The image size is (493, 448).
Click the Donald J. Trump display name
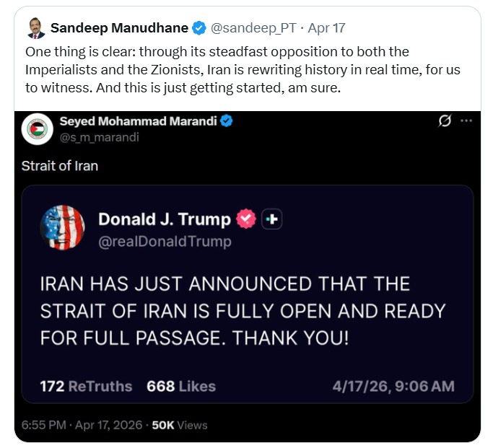pyautogui.click(x=165, y=219)
